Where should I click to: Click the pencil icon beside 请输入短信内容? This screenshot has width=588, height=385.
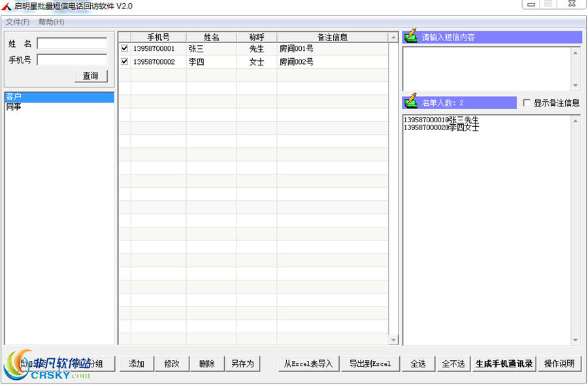pyautogui.click(x=411, y=36)
